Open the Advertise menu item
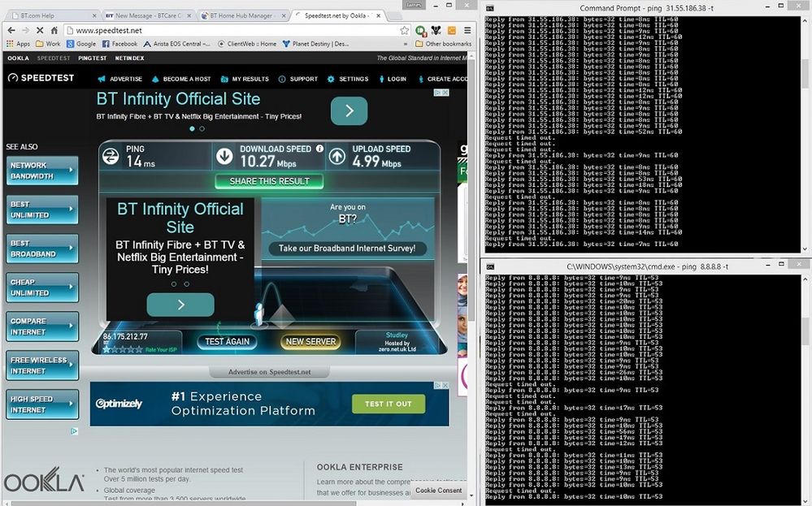Screen dimensions: 812x506 [x=119, y=79]
